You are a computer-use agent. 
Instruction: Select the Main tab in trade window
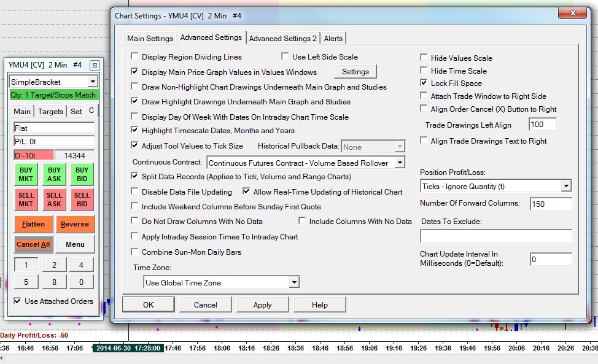(22, 111)
